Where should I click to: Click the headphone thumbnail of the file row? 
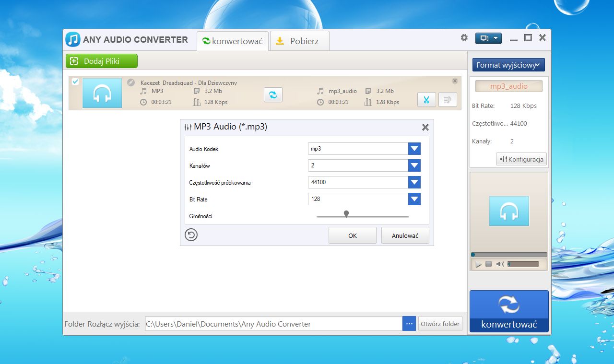pos(102,93)
